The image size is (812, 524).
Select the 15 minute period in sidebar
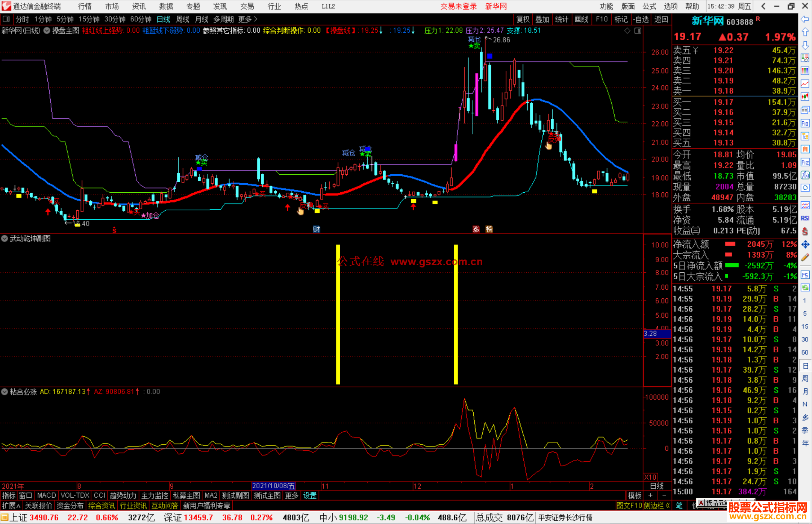[x=805, y=326]
